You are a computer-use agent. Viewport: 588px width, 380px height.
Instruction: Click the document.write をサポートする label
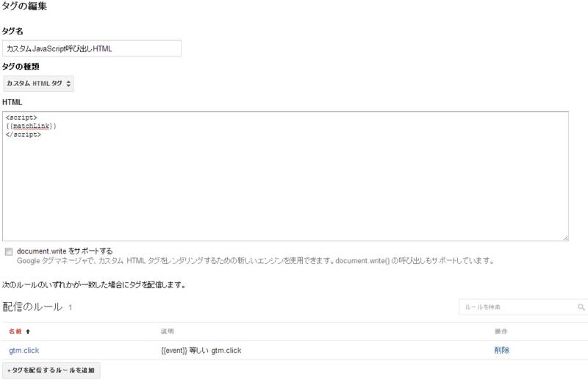coord(65,251)
